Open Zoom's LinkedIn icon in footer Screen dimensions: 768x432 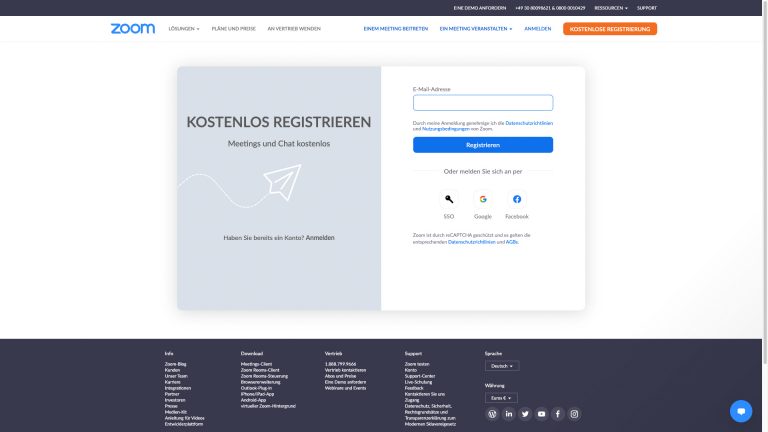[509, 414]
